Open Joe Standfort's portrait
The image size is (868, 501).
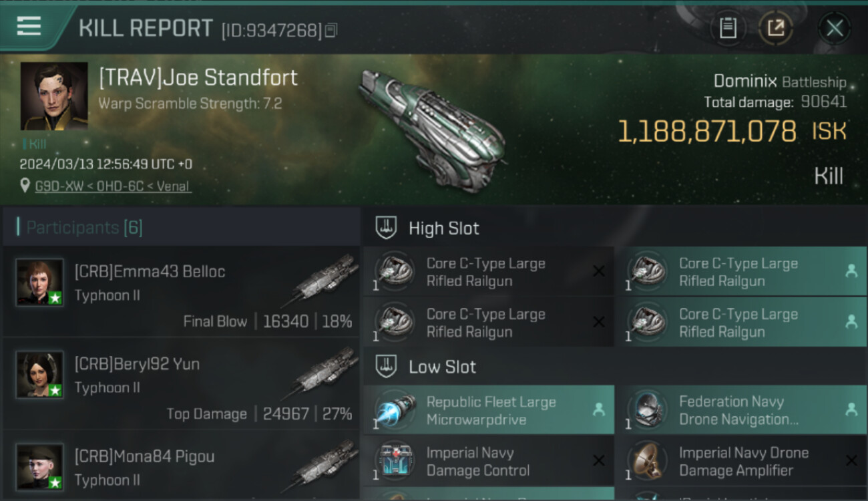54,96
